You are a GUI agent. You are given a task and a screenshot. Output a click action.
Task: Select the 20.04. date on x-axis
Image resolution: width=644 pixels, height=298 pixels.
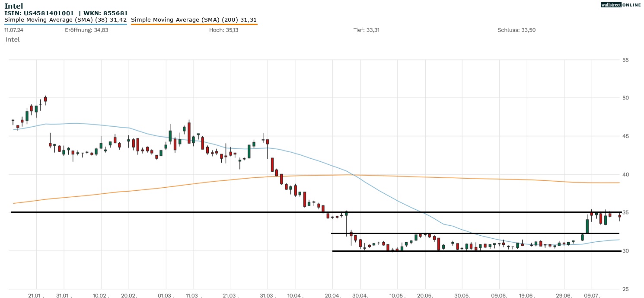pos(332,295)
